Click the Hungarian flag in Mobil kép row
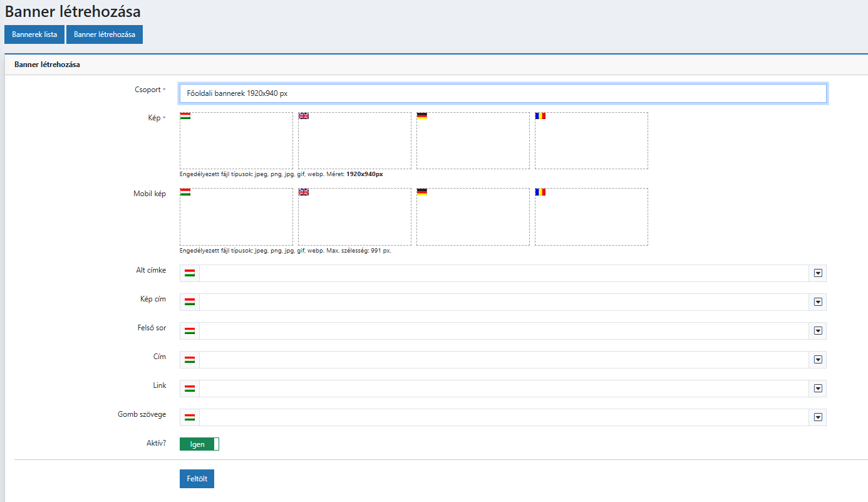 (185, 192)
